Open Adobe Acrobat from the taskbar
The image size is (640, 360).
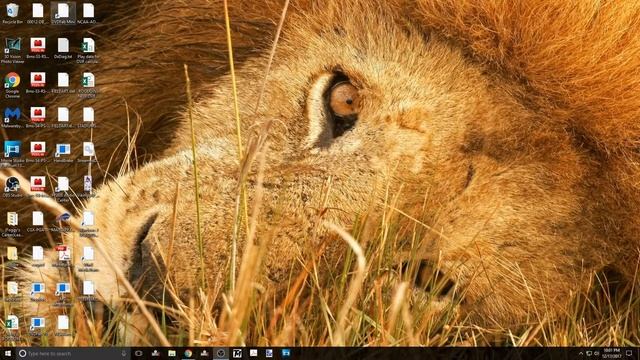coord(253,353)
